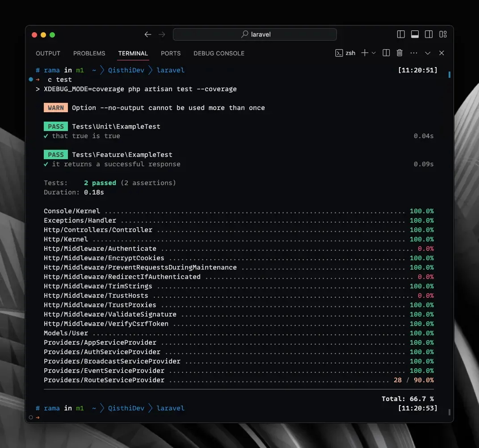Screen dimensions: 479x448
Task: Open the Customize Layout control in the title bar
Action: 443,34
